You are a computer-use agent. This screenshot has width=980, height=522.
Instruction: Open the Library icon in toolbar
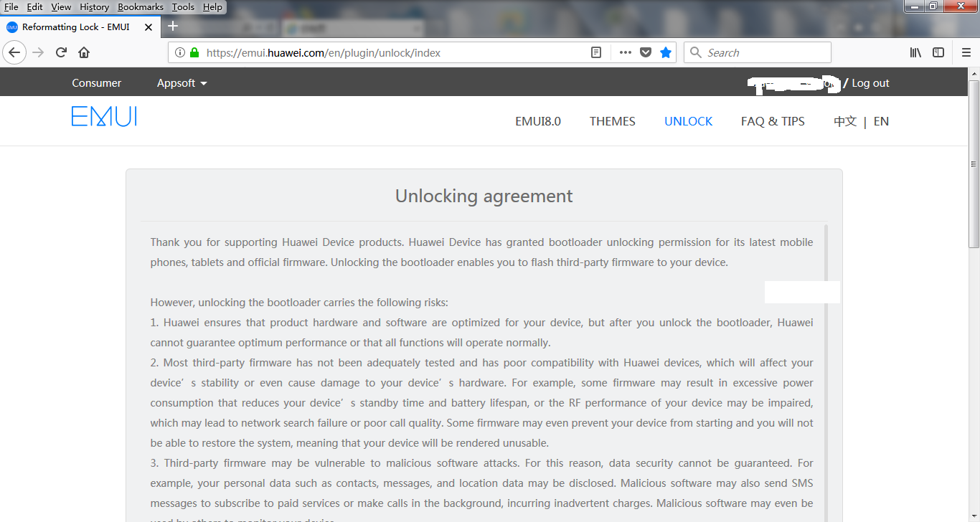click(915, 52)
